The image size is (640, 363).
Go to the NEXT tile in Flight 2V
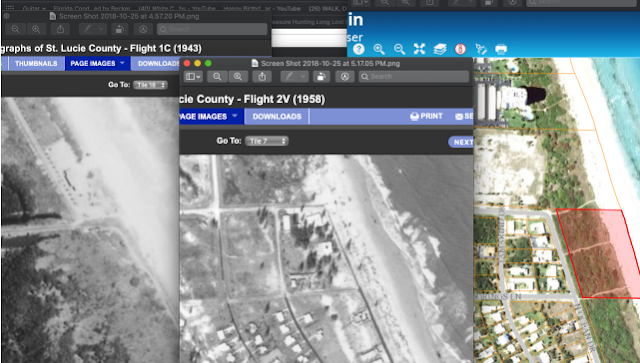[x=461, y=142]
